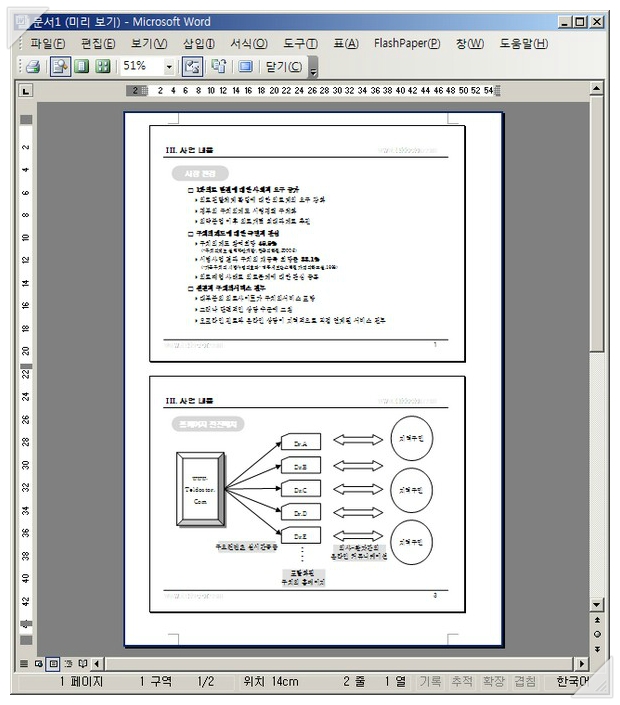Toggle 확장 extend selection in status bar
The image size is (620, 705).
tap(494, 682)
